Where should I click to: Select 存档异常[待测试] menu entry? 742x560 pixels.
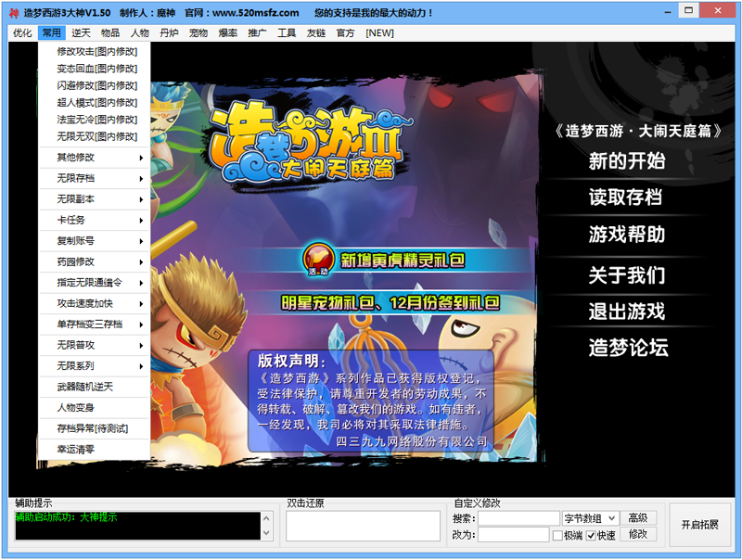point(95,428)
